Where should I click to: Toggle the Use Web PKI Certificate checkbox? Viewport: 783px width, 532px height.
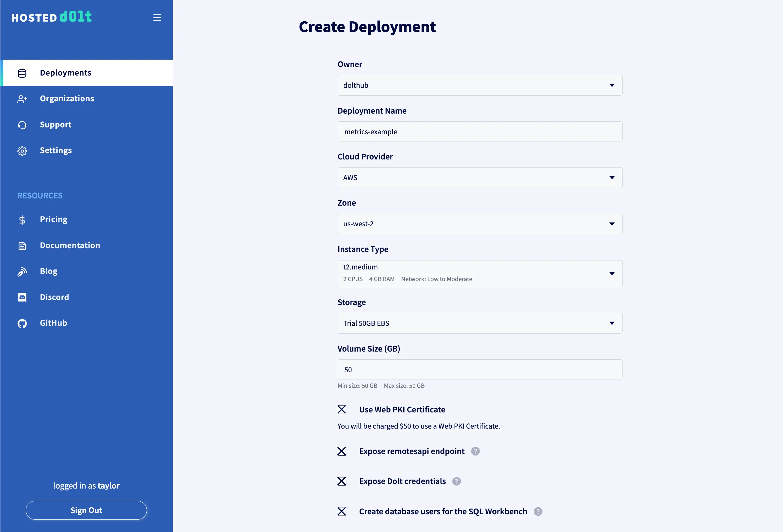pos(342,409)
